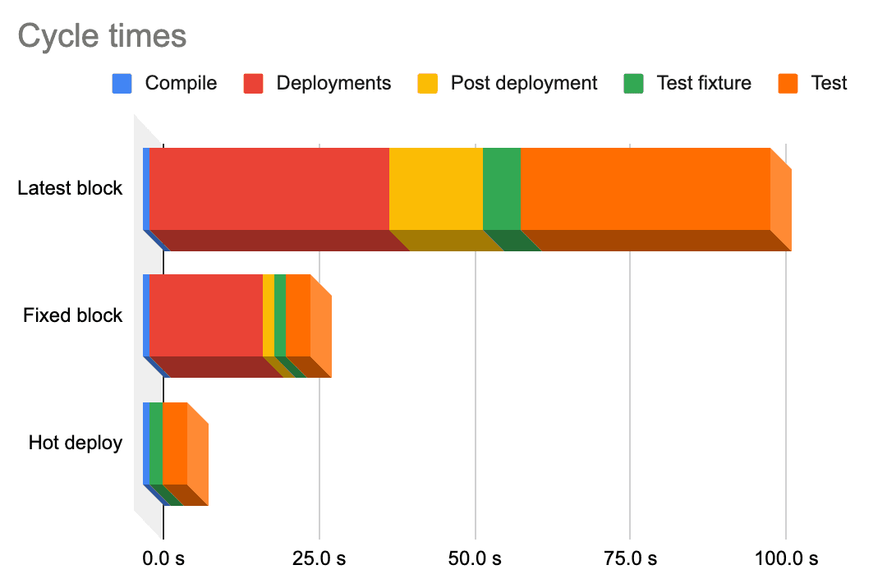Click orange Test segment of Fixed block bar
Image resolution: width=887 pixels, height=588 pixels.
pos(297,316)
